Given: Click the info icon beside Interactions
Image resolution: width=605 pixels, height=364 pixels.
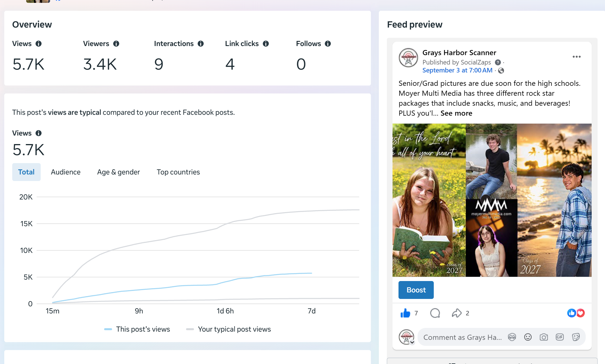Looking at the screenshot, I should [x=201, y=44].
